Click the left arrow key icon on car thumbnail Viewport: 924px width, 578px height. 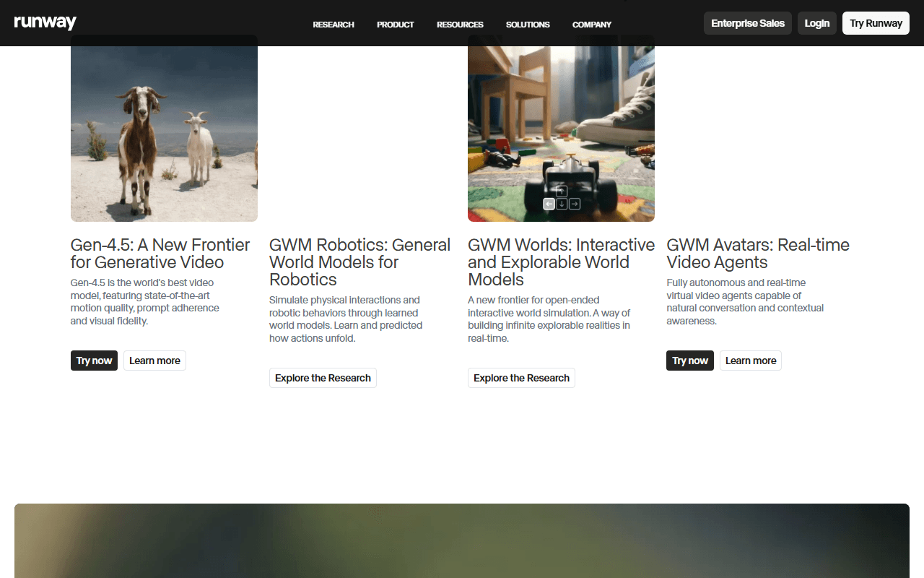point(549,204)
